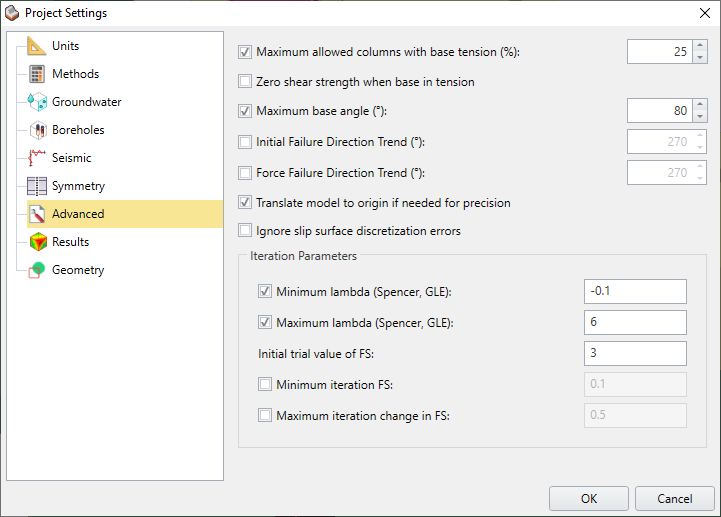Click the Symmetry icon
Image resolution: width=721 pixels, height=517 pixels.
[x=37, y=186]
